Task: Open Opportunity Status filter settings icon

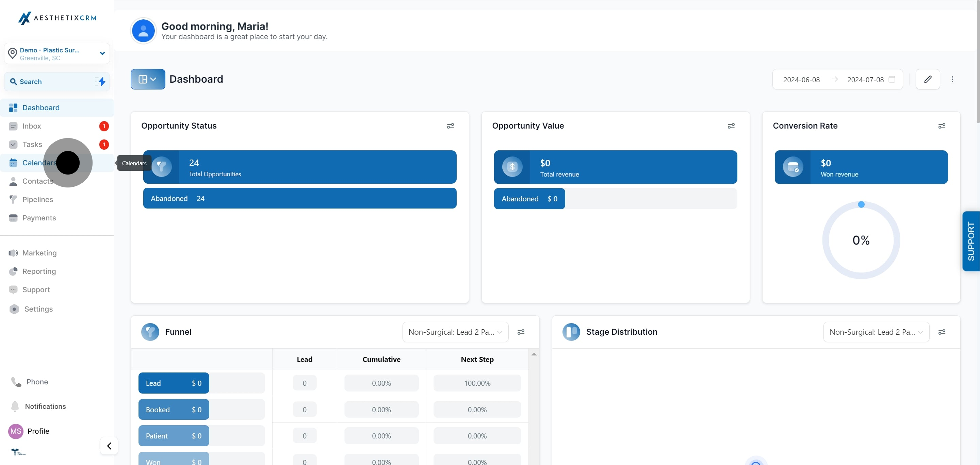Action: point(451,126)
